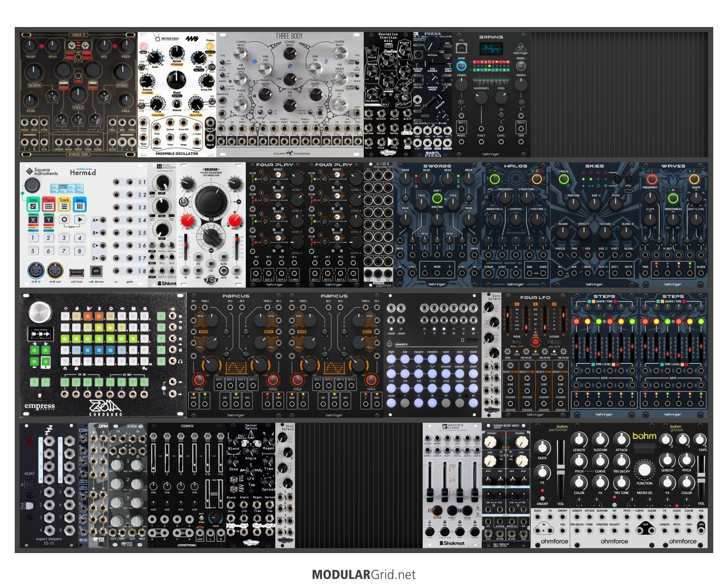Select the ZOIA question mark help icon
Screen dimensions: 728x585
point(76,368)
